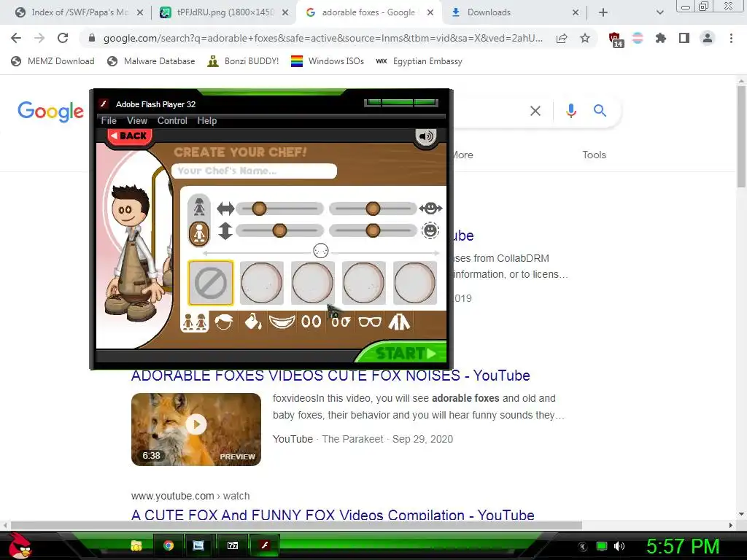This screenshot has width=747, height=560.
Task: Adjust the body height slider knob
Action: 279,230
